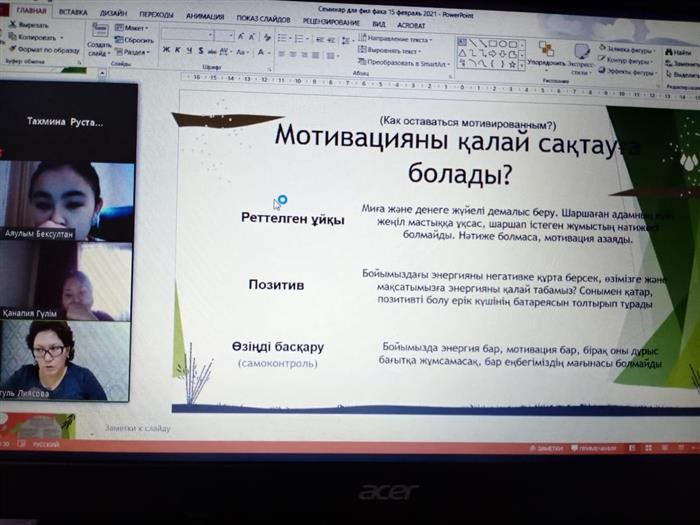
Task: Click Reset (Сбросить) slide layout icon
Action: 135,40
